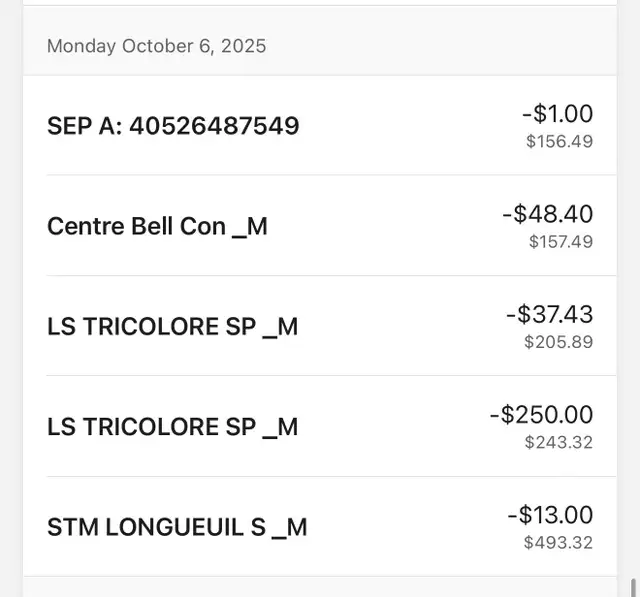Open the SEP A: 40526487549 transaction
The width and height of the screenshot is (640, 597).
point(173,126)
